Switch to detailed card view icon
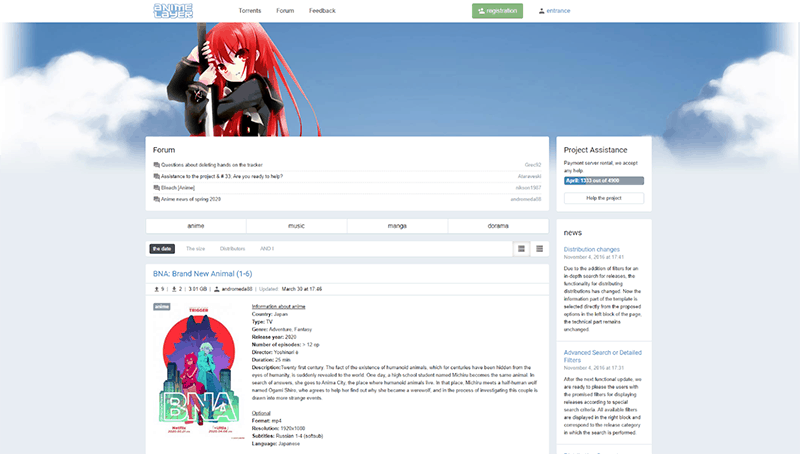The width and height of the screenshot is (800, 454). point(521,249)
